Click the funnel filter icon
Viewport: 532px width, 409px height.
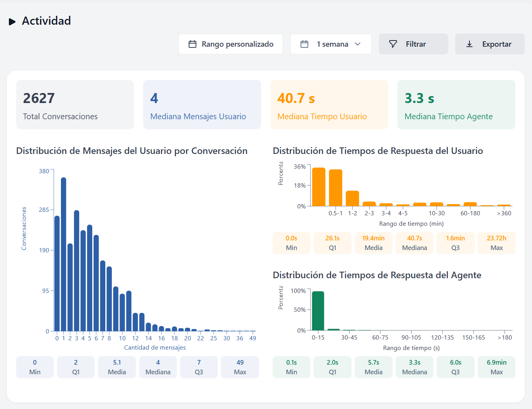click(393, 44)
